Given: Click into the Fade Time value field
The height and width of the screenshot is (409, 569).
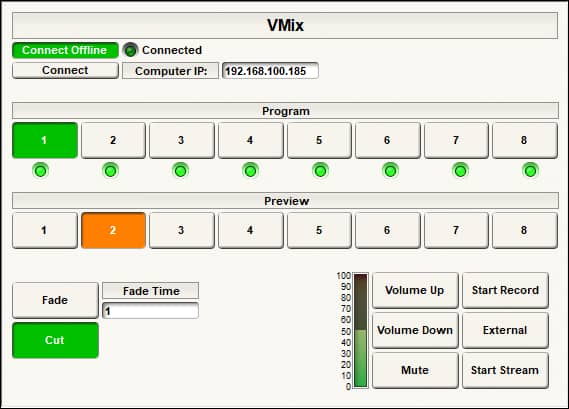Looking at the screenshot, I should coord(151,311).
